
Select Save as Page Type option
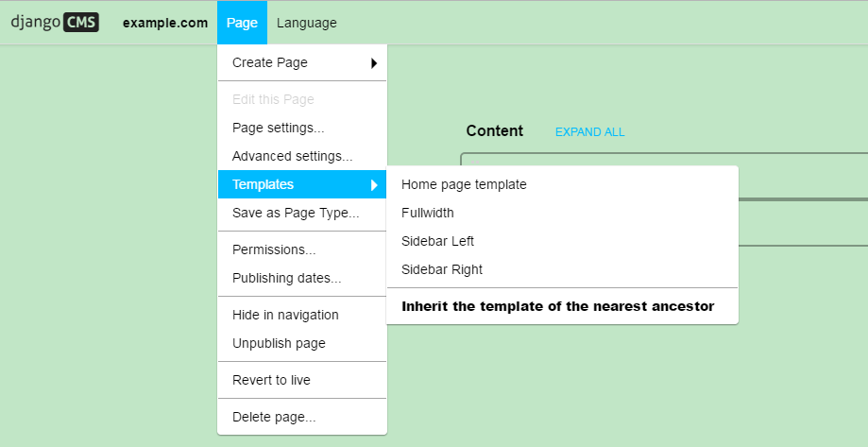pyautogui.click(x=296, y=213)
